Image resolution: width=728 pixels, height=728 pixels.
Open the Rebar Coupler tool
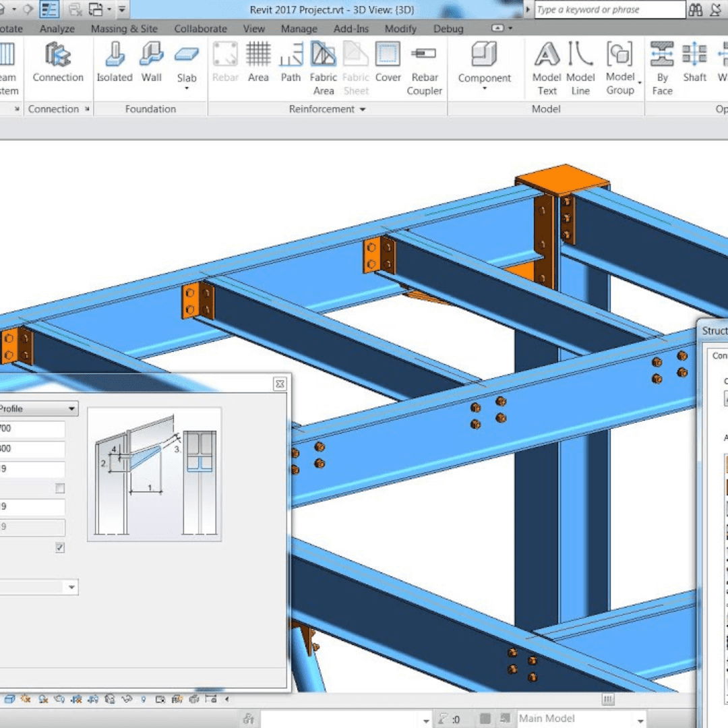click(425, 68)
